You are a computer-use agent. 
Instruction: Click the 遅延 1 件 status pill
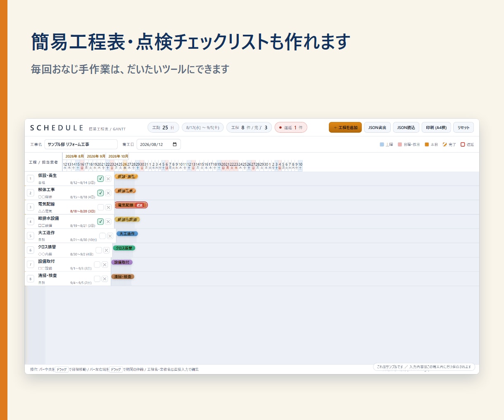291,127
